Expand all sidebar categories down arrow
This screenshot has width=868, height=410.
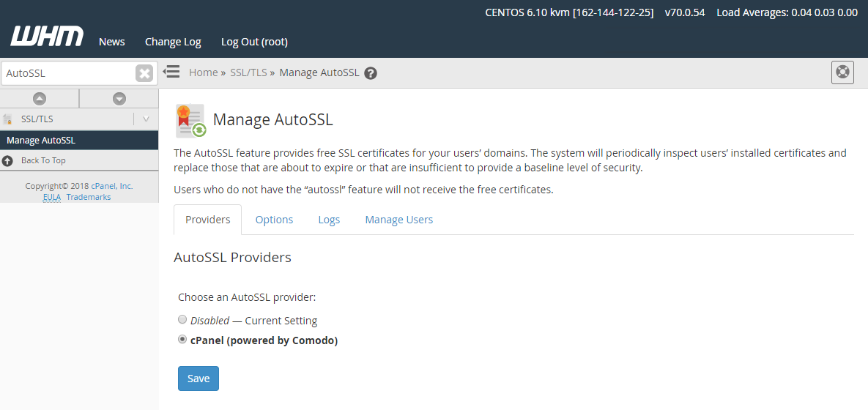(x=119, y=99)
